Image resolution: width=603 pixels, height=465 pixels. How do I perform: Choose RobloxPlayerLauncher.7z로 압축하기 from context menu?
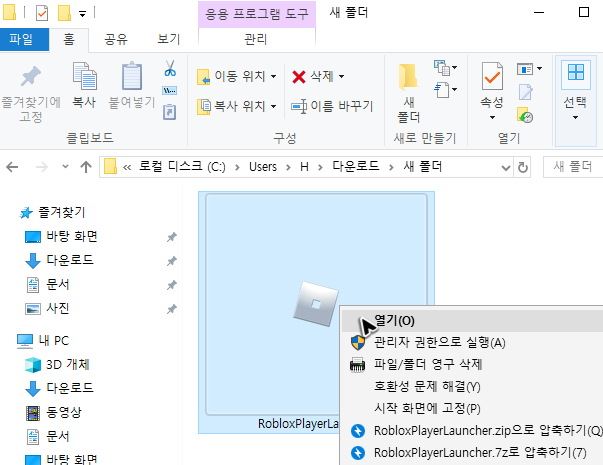pyautogui.click(x=472, y=453)
